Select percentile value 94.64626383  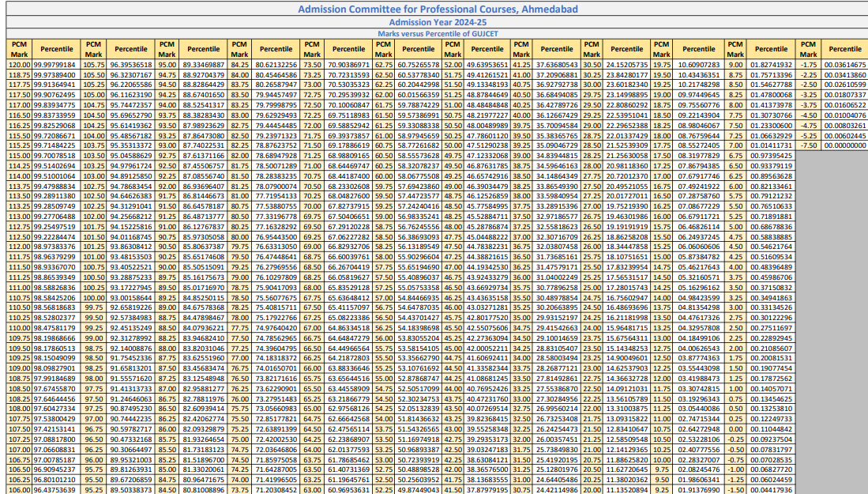pyautogui.click(x=130, y=196)
